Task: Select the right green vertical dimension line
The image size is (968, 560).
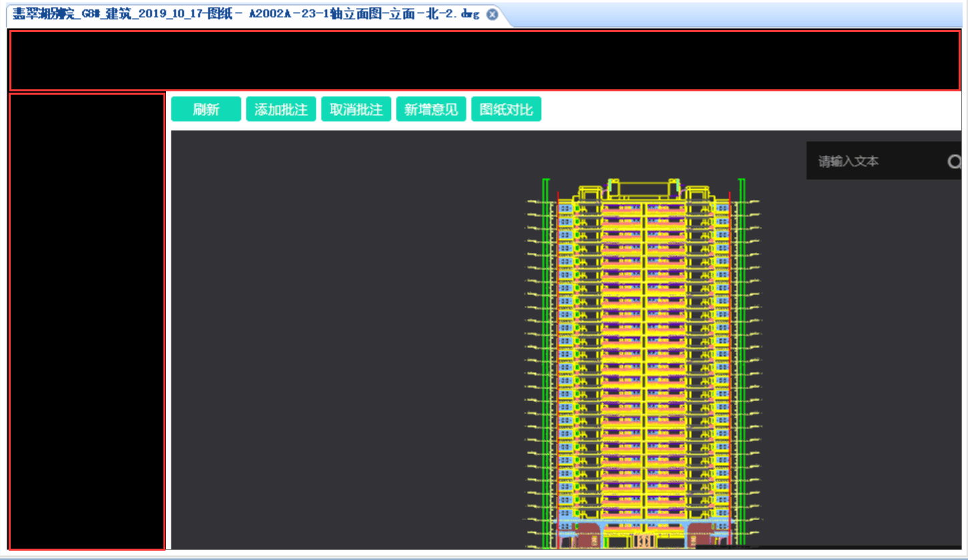Action: 741,363
